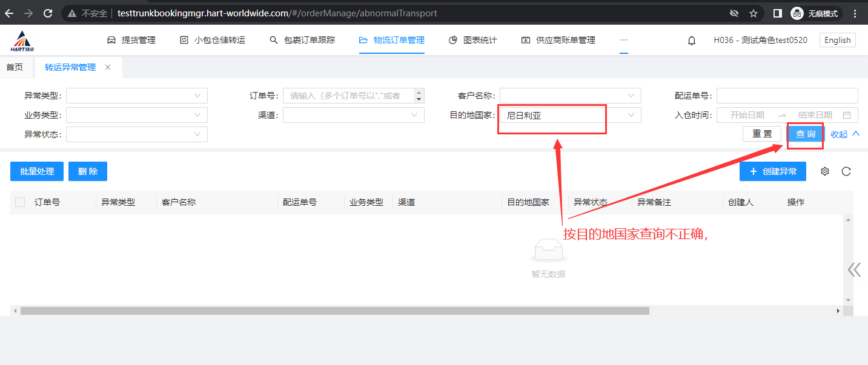Viewport: 868px width, 365px height.
Task: Click the calendar icon in 入仓时间 field
Action: click(x=847, y=115)
